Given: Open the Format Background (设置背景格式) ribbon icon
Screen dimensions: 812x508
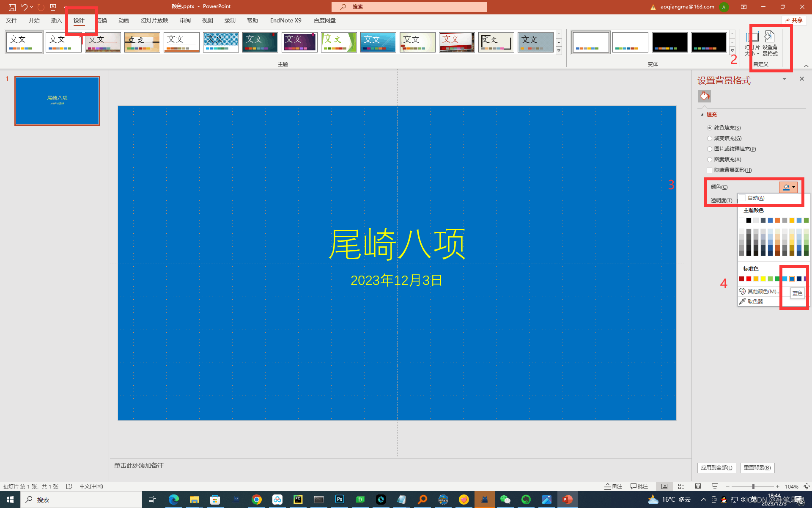Looking at the screenshot, I should (770, 43).
